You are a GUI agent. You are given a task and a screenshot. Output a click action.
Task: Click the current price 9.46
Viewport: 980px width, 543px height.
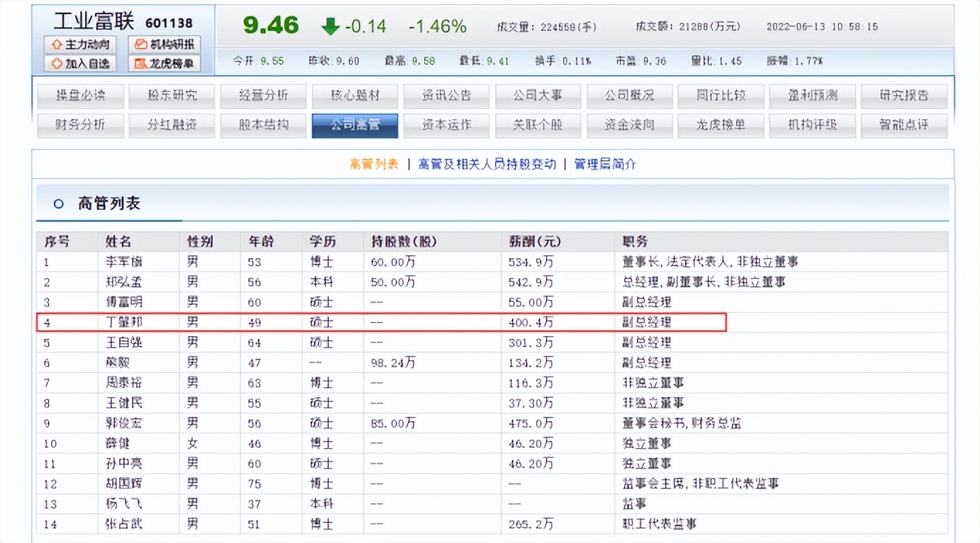click(271, 26)
